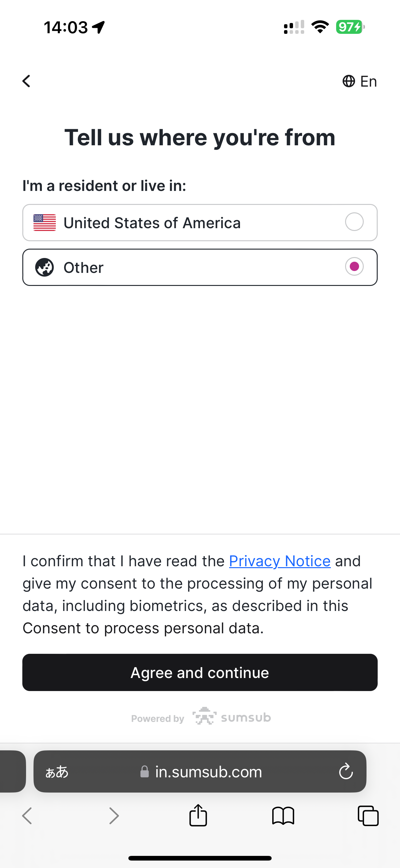Select United States of America radio button

pyautogui.click(x=354, y=222)
